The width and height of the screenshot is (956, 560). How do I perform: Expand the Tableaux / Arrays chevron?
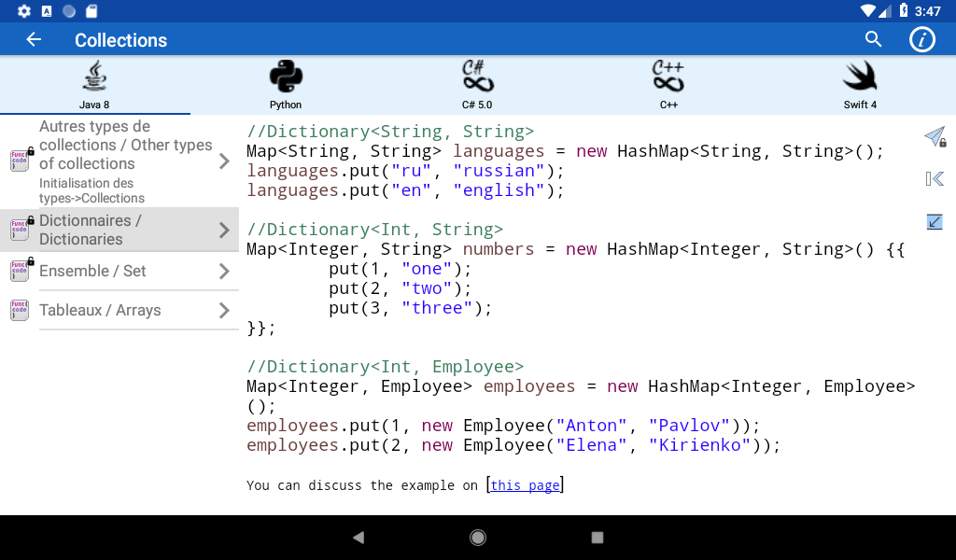224,310
